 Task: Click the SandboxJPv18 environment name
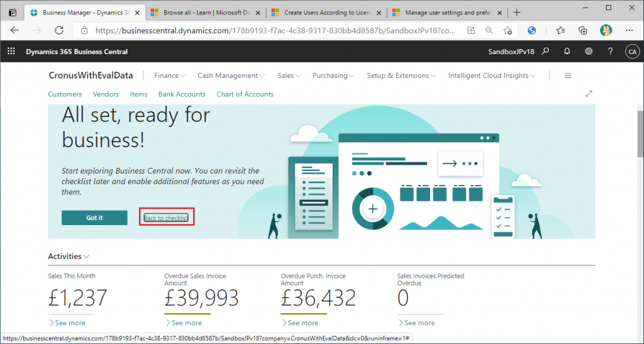point(511,52)
